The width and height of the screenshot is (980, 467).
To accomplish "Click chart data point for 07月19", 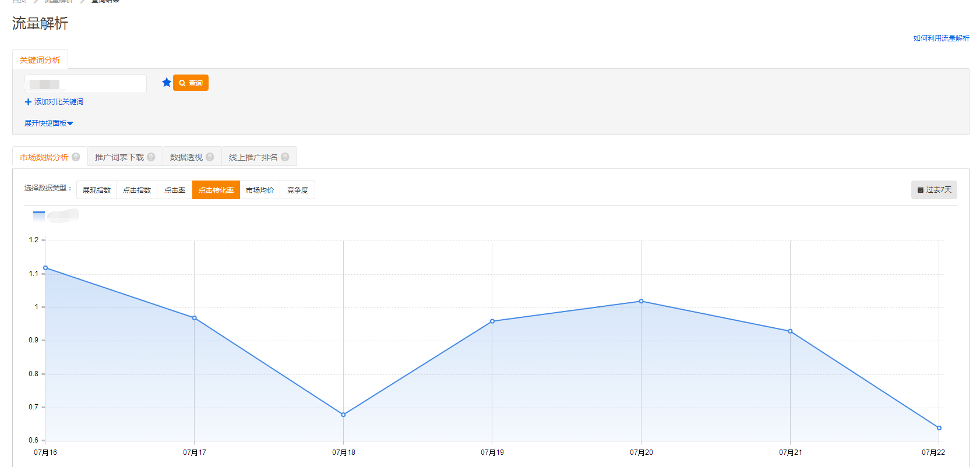I will [492, 321].
